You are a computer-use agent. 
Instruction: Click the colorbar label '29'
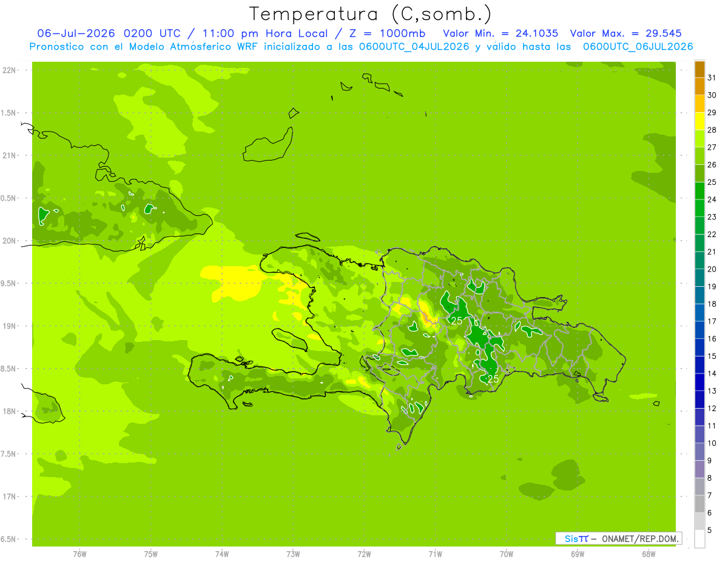[712, 113]
